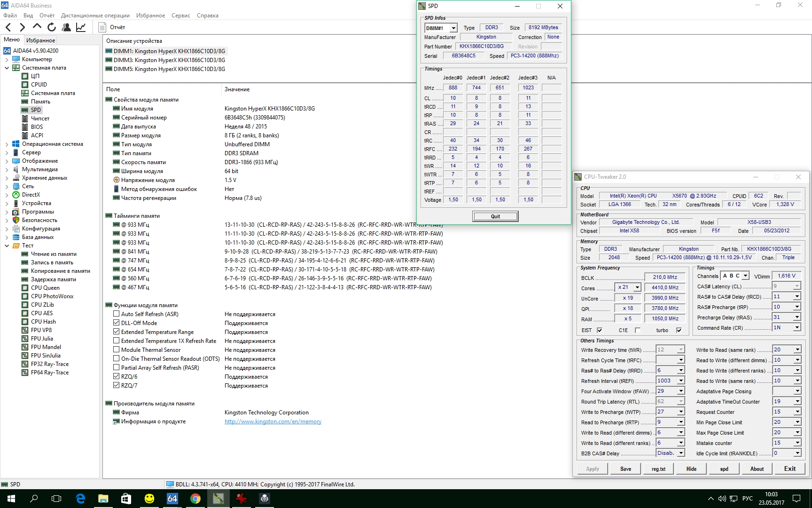Image resolution: width=812 pixels, height=508 pixels.
Task: Toggle DLL-Off Mode checkbox
Action: click(116, 323)
